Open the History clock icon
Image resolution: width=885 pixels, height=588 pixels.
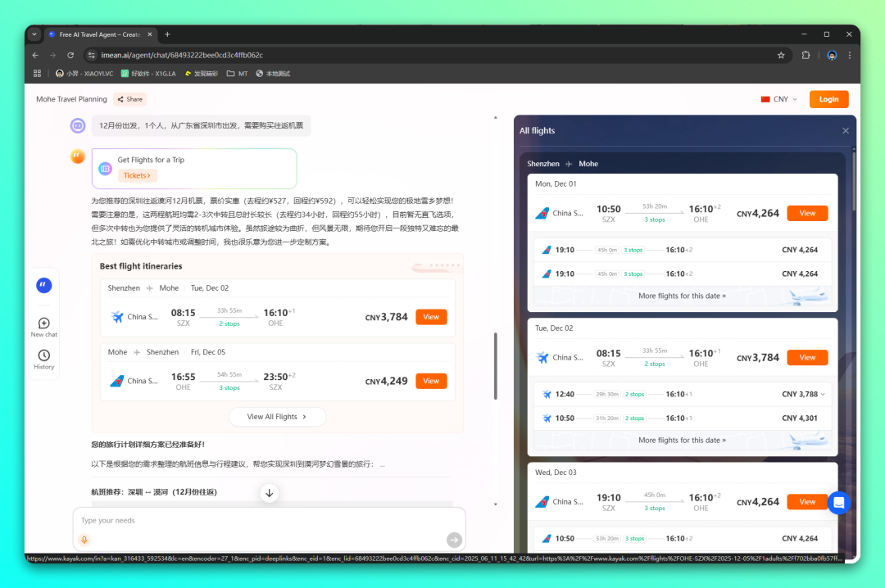coord(44,355)
